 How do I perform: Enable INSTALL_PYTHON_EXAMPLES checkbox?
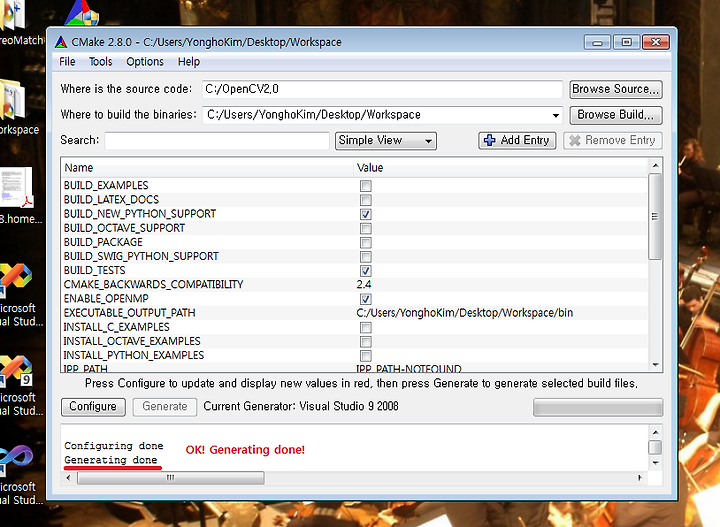tap(366, 356)
